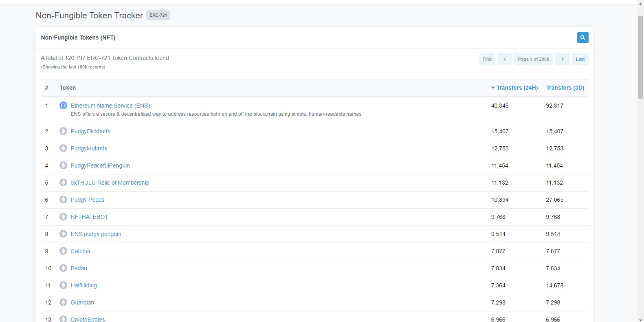Click the ENS pudgy penguin token icon
Image resolution: width=644 pixels, height=322 pixels.
click(x=63, y=234)
